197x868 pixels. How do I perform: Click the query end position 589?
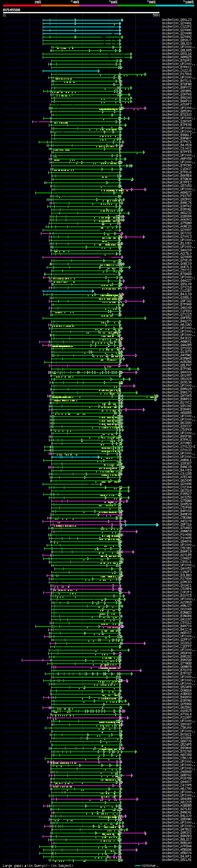[155, 15]
